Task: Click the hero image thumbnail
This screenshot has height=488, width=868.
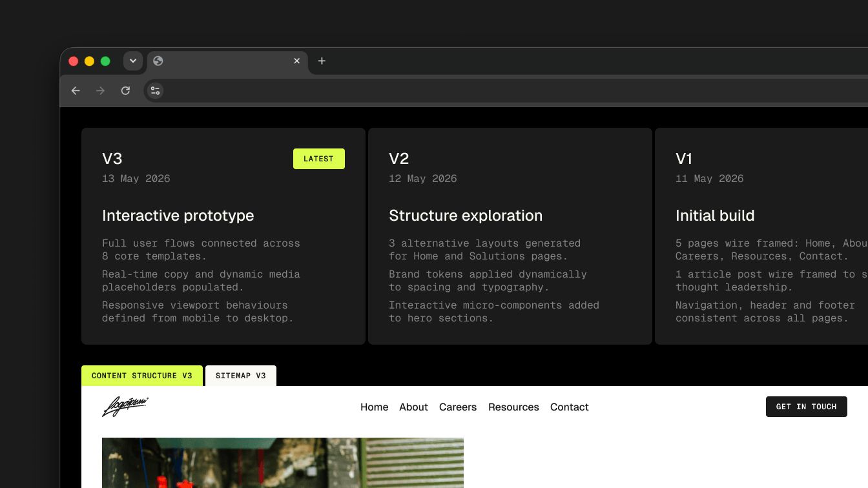Action: click(x=283, y=463)
